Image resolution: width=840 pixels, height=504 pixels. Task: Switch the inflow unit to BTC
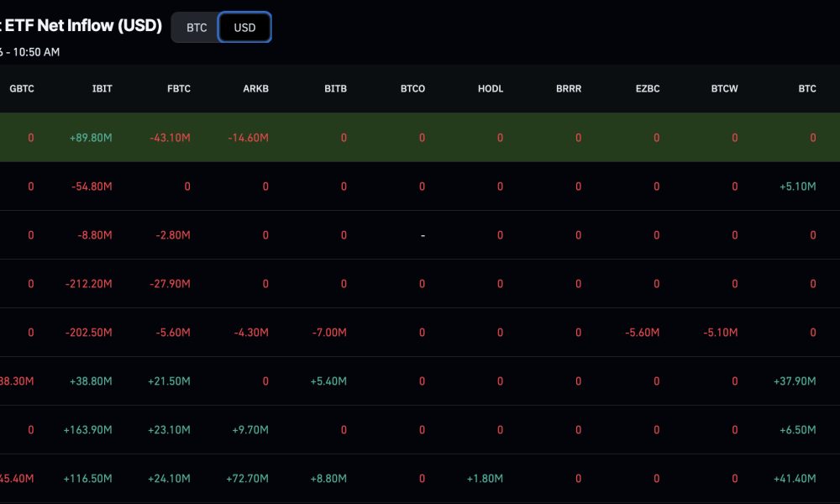click(196, 28)
